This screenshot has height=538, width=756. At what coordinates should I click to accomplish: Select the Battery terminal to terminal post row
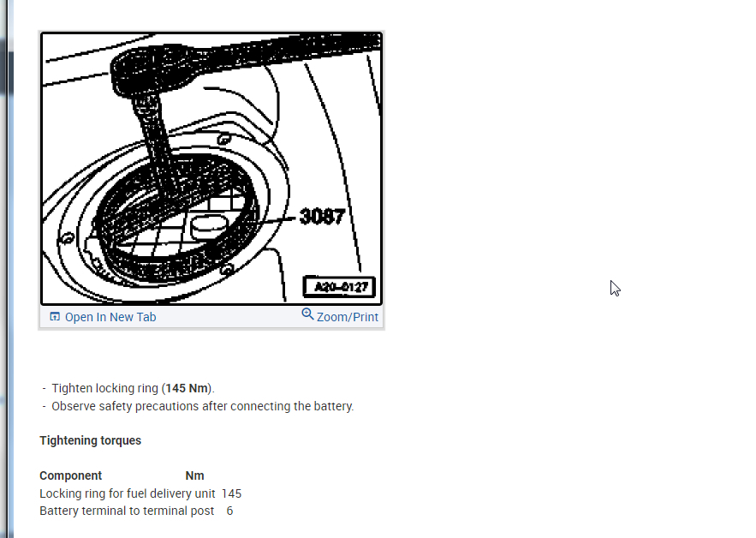click(x=136, y=511)
